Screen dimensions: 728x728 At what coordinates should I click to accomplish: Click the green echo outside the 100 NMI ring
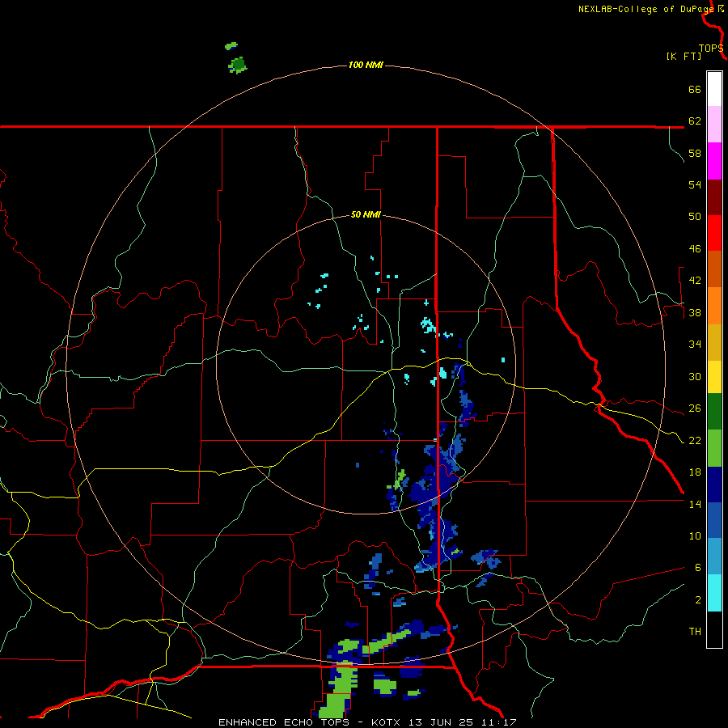238,65
